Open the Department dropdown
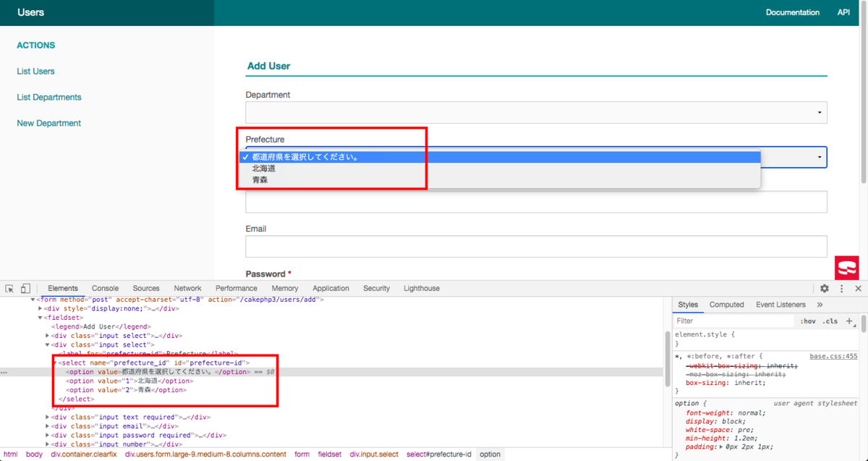868x461 pixels. point(536,112)
